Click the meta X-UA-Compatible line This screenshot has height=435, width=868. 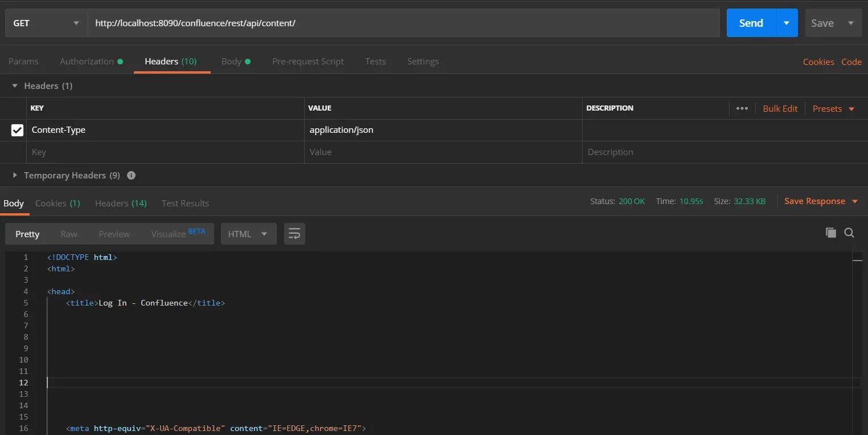[216, 428]
